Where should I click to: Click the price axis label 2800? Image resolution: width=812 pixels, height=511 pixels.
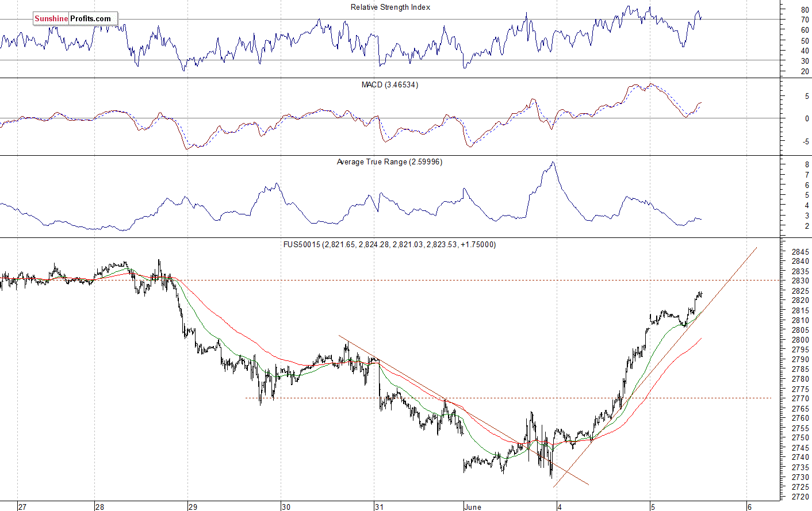click(x=800, y=340)
